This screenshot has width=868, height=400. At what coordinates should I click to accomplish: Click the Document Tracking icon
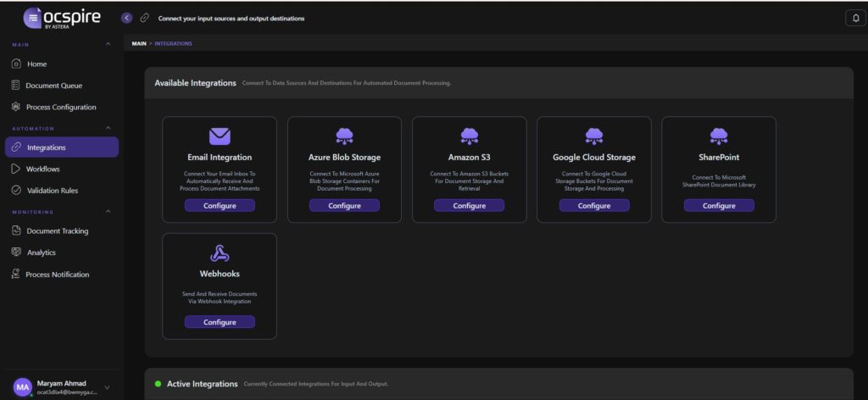click(x=17, y=231)
